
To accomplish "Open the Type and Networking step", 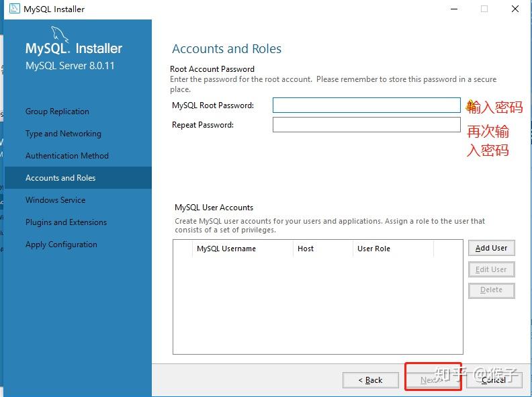I will [x=63, y=134].
